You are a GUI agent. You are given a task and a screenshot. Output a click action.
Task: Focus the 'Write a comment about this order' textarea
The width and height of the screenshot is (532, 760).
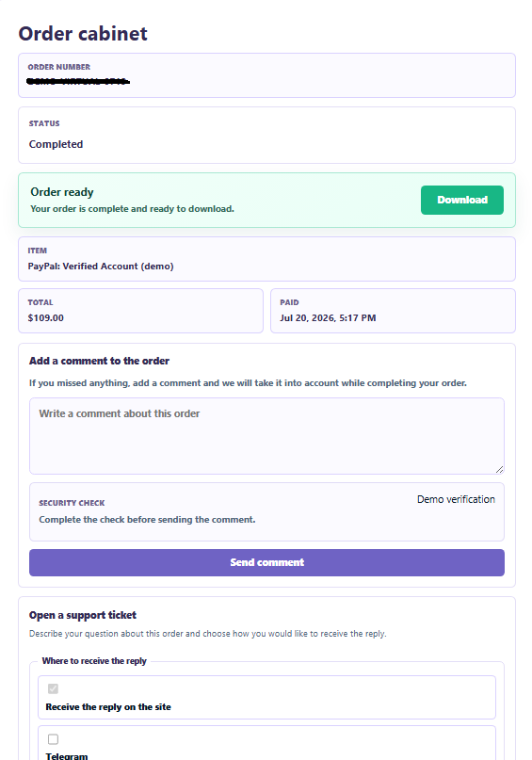coord(266,436)
